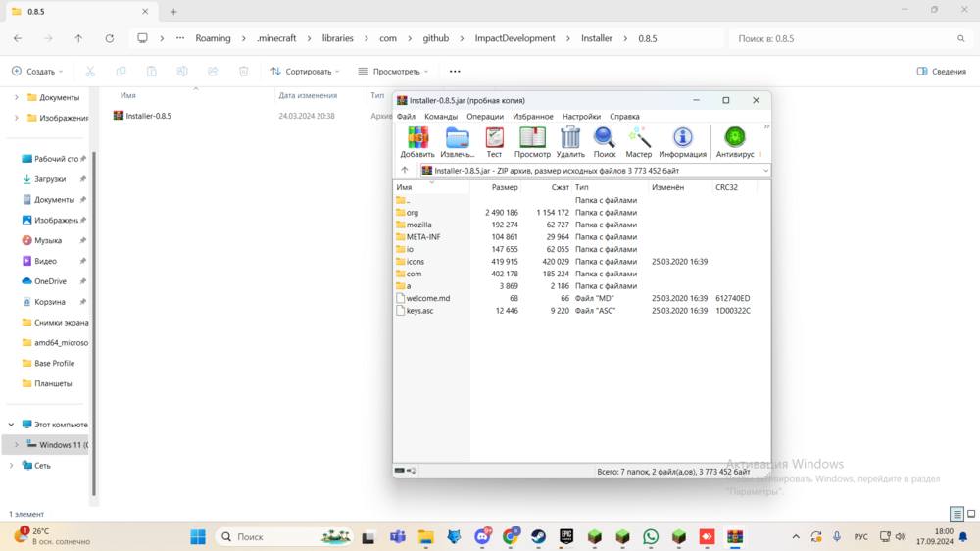980x551 pixels.
Task: Expand the Сеть tree node
Action: [11, 466]
